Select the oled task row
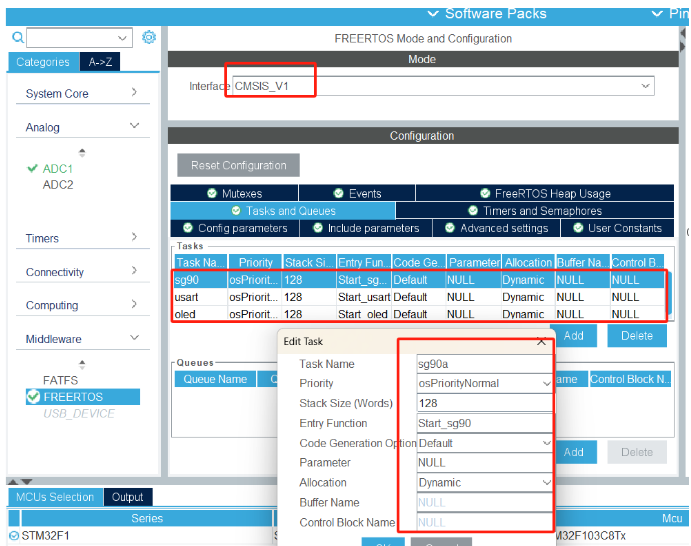691x546 pixels. coord(419,314)
